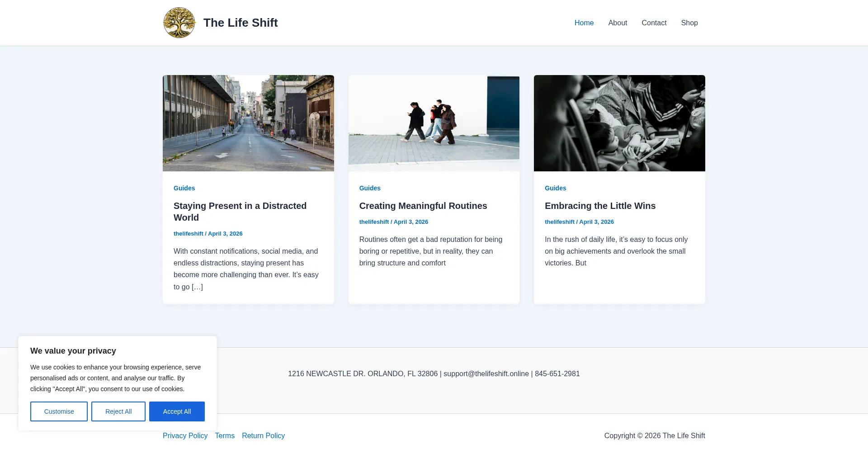Viewport: 868px width, 449px height.
Task: Select Guides category above Staying Present post
Action: 184,188
